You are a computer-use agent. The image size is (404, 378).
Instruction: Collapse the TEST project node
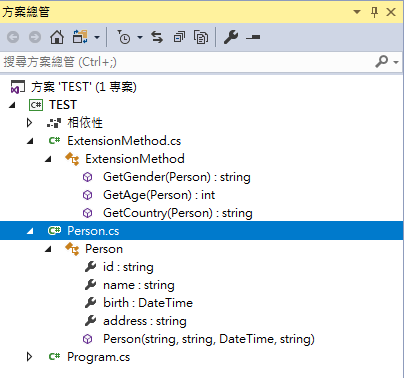tap(12, 105)
